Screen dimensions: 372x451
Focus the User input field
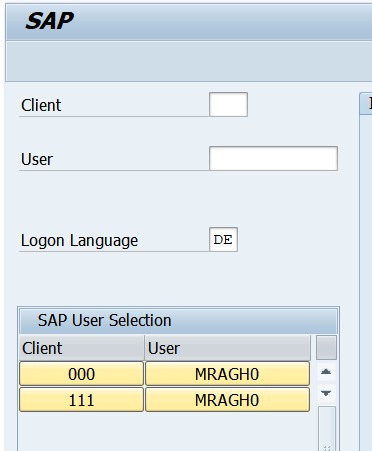click(x=273, y=158)
